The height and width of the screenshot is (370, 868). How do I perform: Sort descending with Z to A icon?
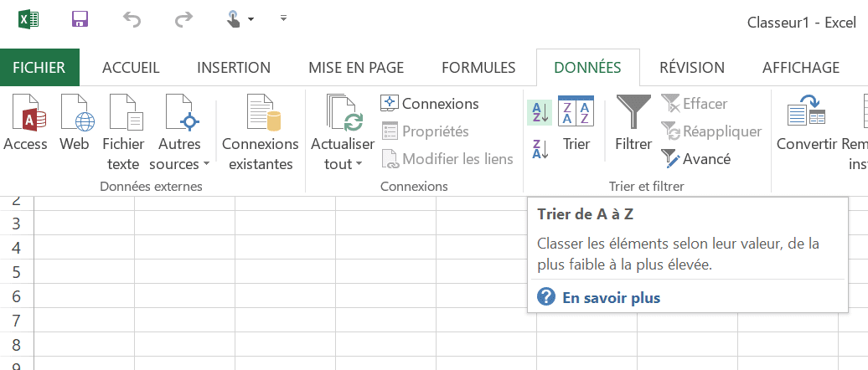(x=540, y=150)
